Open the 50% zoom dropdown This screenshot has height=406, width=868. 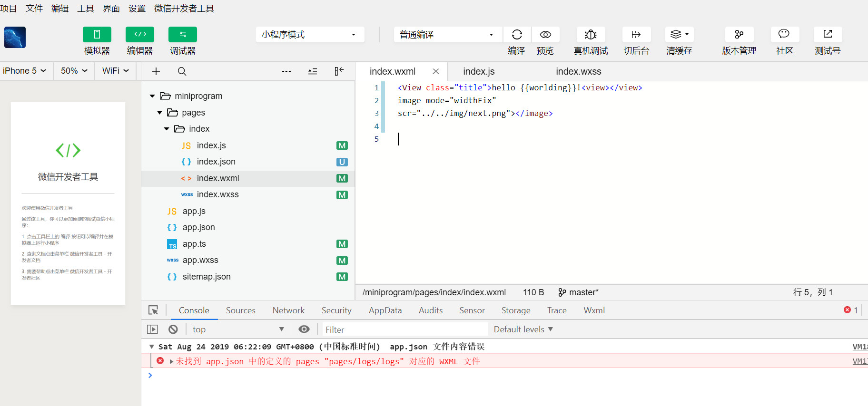pyautogui.click(x=74, y=71)
